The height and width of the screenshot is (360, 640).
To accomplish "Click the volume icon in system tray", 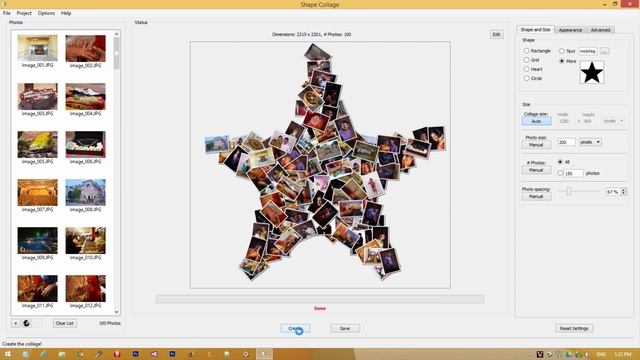I will coord(588,354).
